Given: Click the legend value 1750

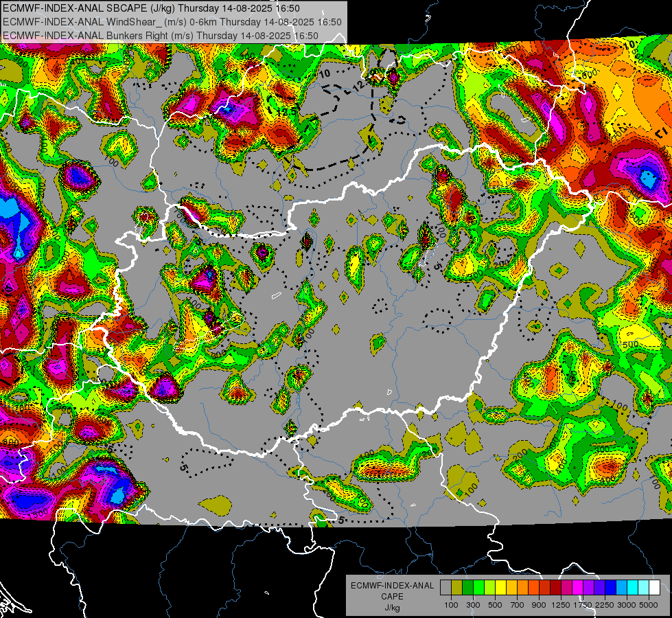Looking at the screenshot, I should [583, 605].
